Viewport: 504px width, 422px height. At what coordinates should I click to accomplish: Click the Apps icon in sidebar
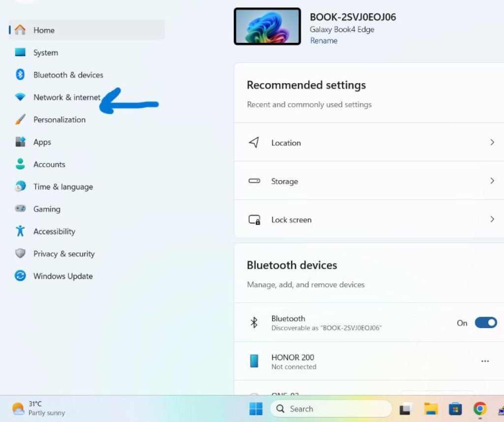click(20, 142)
